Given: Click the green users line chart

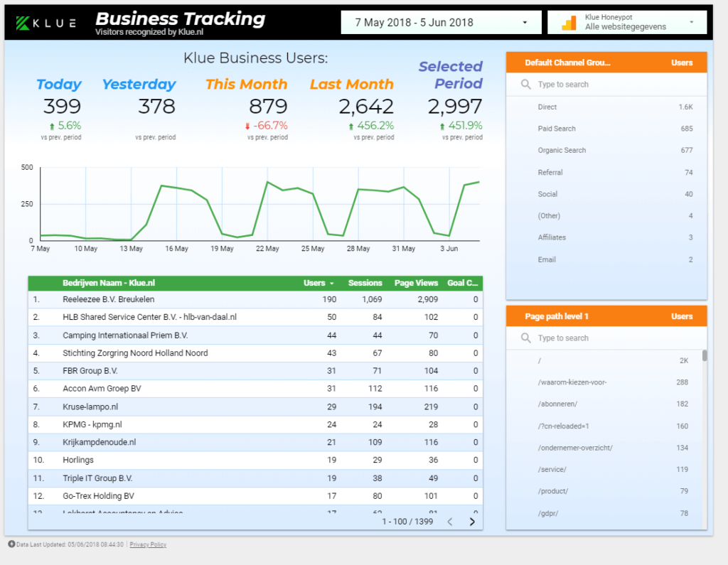Looking at the screenshot, I should click(x=260, y=204).
